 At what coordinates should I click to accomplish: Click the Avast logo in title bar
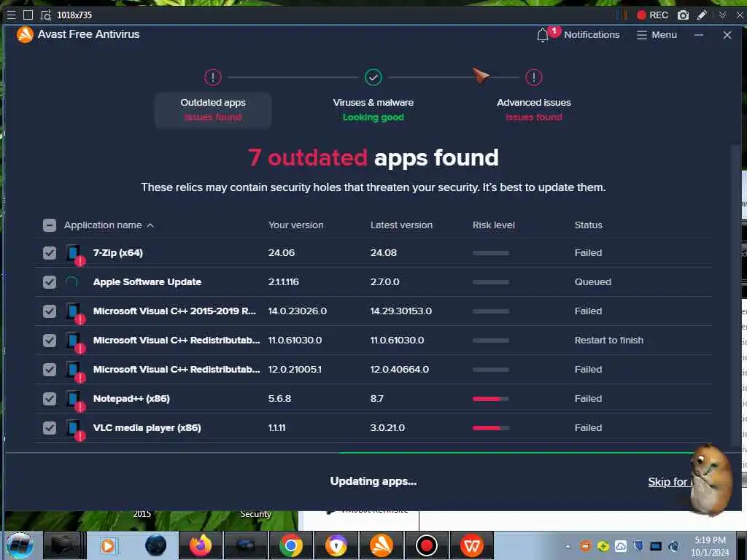click(25, 34)
